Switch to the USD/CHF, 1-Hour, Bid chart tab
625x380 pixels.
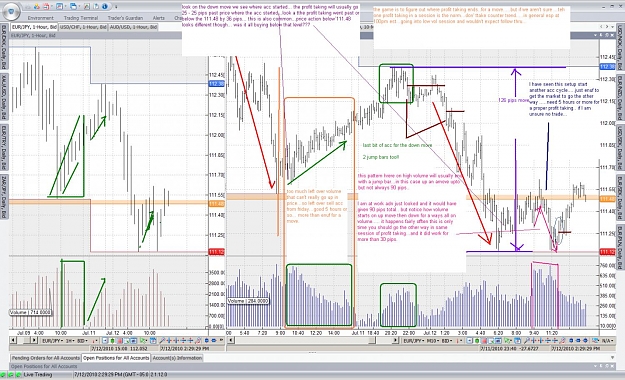[x=83, y=27]
